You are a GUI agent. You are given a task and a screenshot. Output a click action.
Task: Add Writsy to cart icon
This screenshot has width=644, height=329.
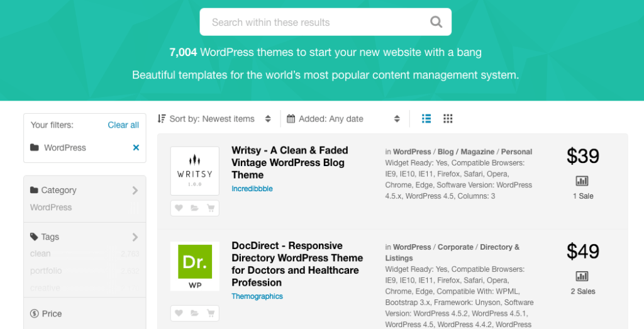click(211, 208)
